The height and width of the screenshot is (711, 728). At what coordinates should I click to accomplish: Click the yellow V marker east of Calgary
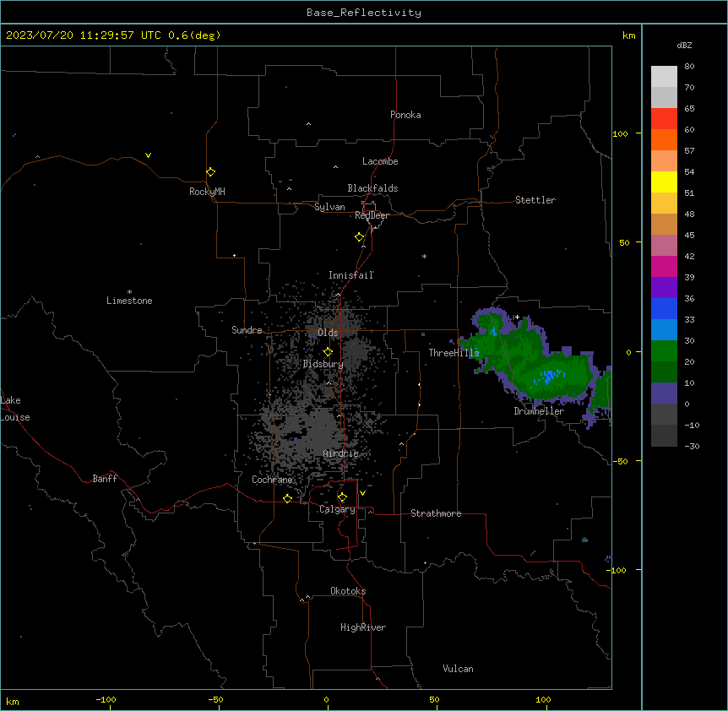click(x=362, y=493)
